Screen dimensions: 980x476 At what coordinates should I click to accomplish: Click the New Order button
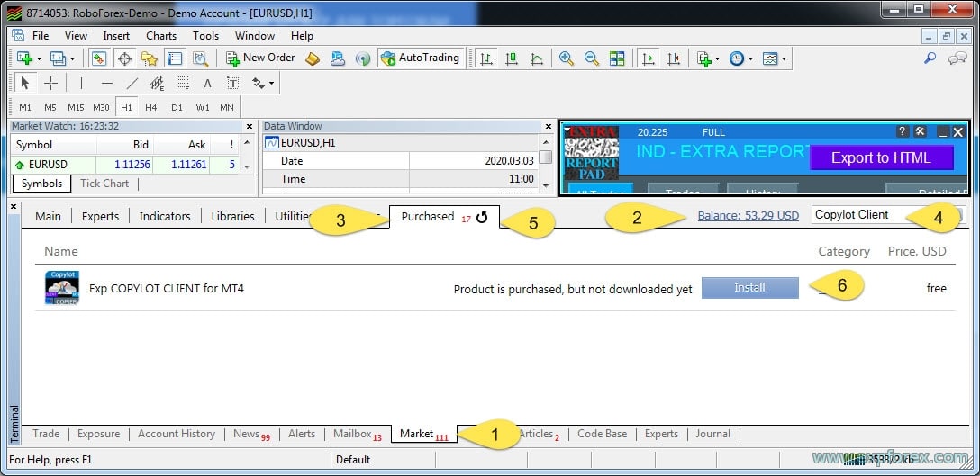260,58
